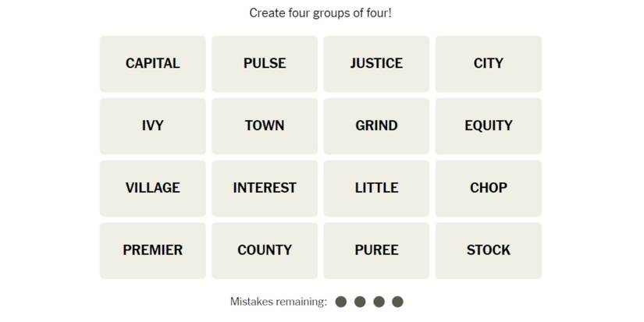
Task: Tap the LITTLE tile
Action: click(x=376, y=188)
